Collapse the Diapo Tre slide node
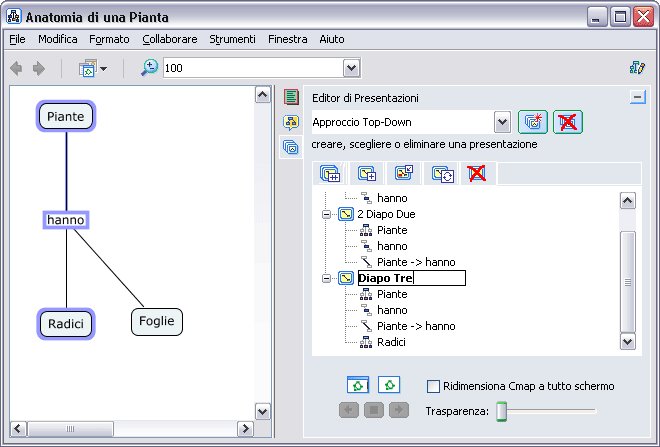Screen dimensions: 660x447 326,278
